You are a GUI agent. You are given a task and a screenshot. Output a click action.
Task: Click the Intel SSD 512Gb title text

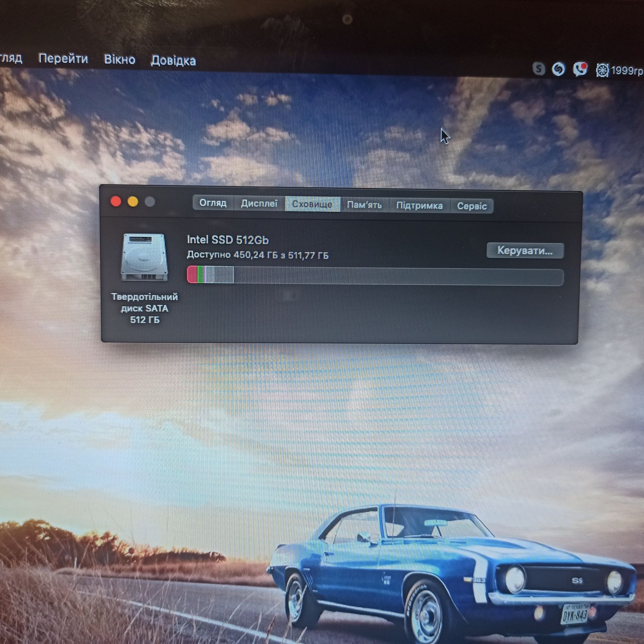(x=227, y=240)
